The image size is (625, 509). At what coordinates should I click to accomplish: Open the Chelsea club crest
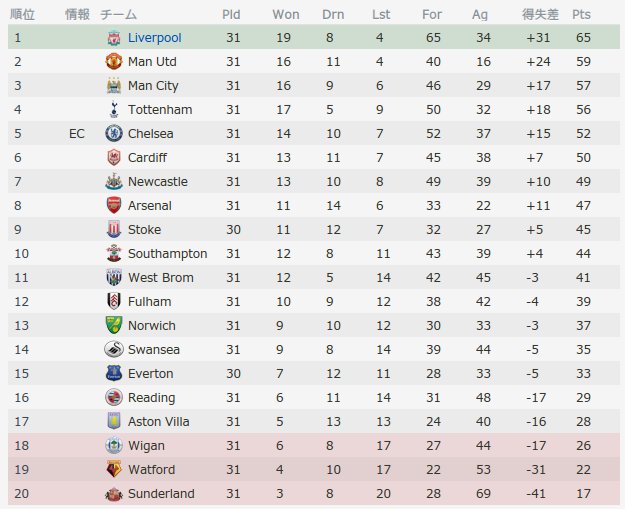point(114,134)
